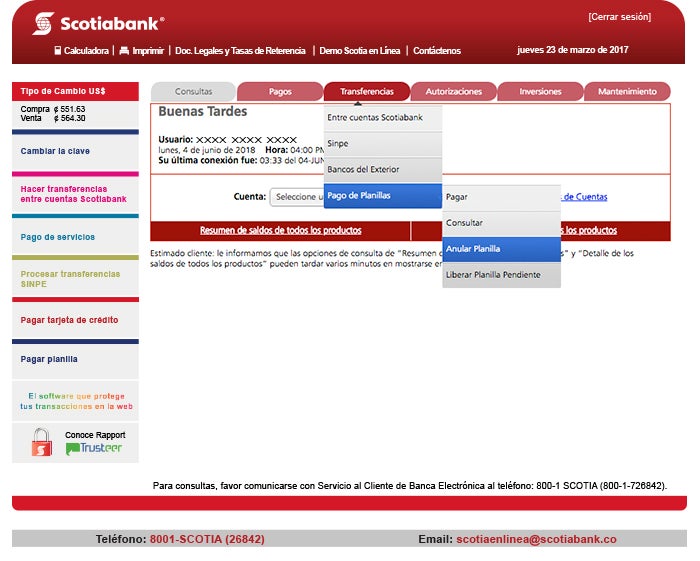This screenshot has width=700, height=561.
Task: Choose Liberar Planilla Pendiente option
Action: pyautogui.click(x=501, y=275)
